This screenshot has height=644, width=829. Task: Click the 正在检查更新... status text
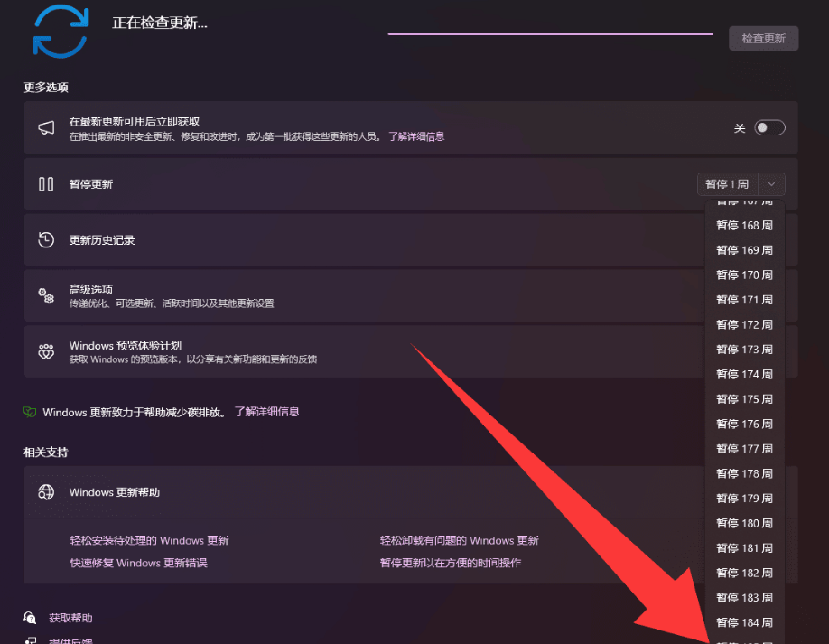(160, 23)
